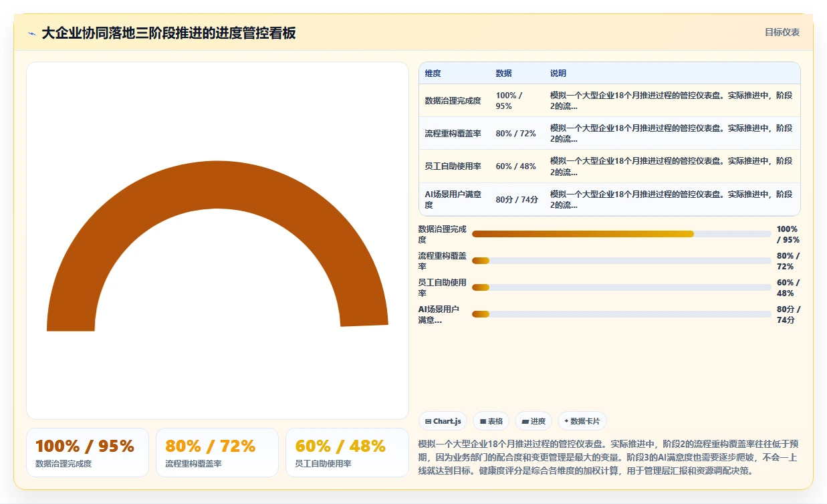Screen dimensions: 827x504
Task: Select the 员工自助使用率 table row
Action: pyautogui.click(x=610, y=166)
